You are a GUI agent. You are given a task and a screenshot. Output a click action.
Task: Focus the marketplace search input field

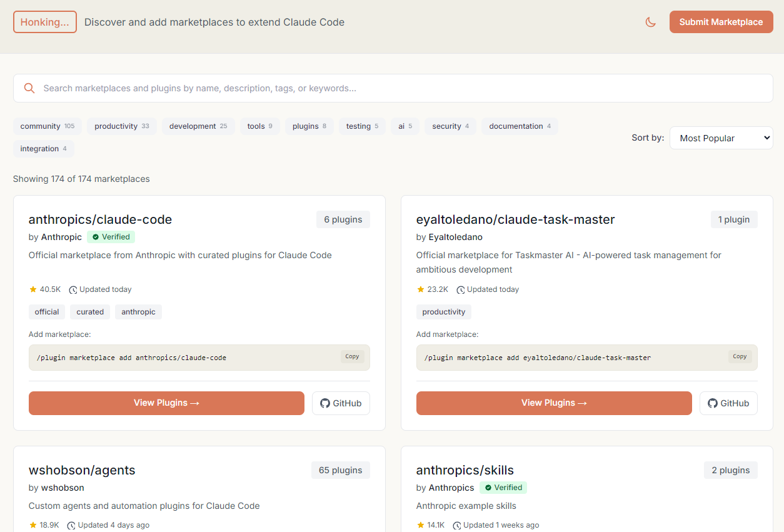tap(400, 88)
